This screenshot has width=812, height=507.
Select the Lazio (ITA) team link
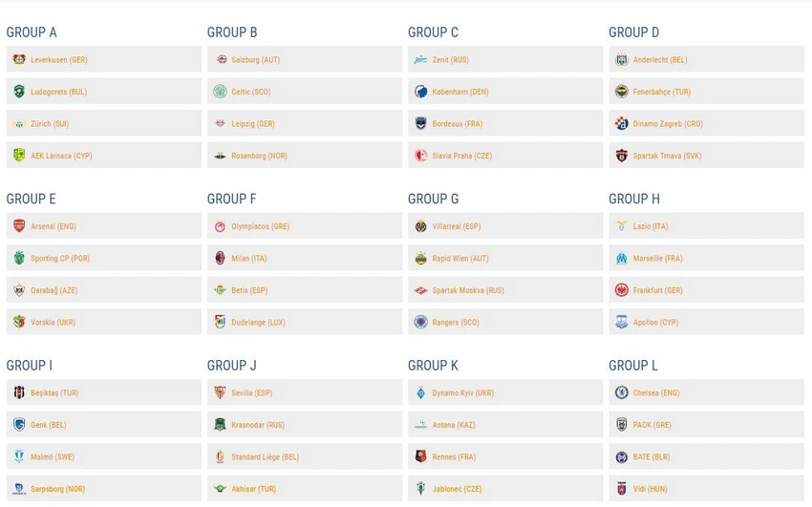pyautogui.click(x=651, y=226)
